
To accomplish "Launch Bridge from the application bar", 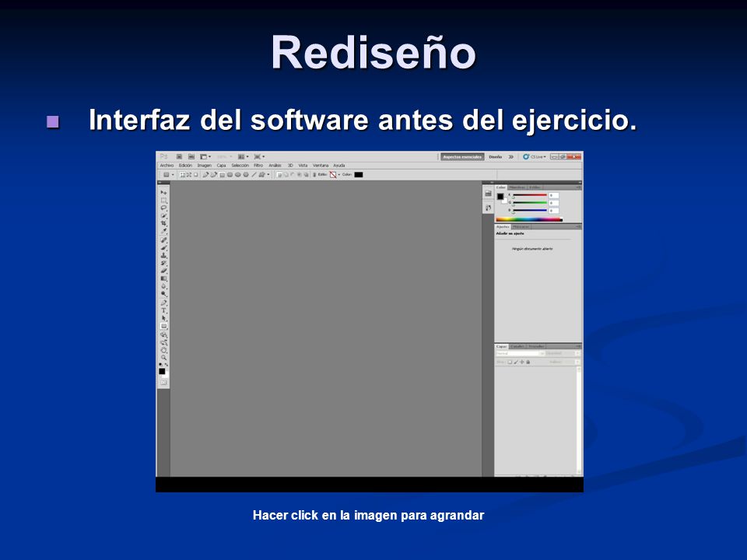I will [x=179, y=156].
